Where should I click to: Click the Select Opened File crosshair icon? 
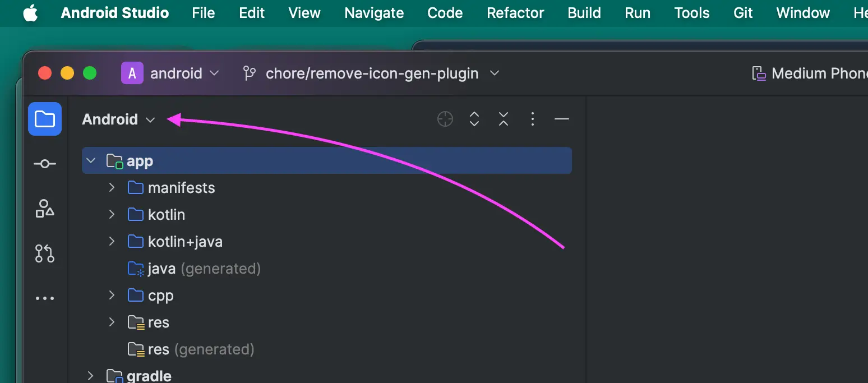click(445, 119)
